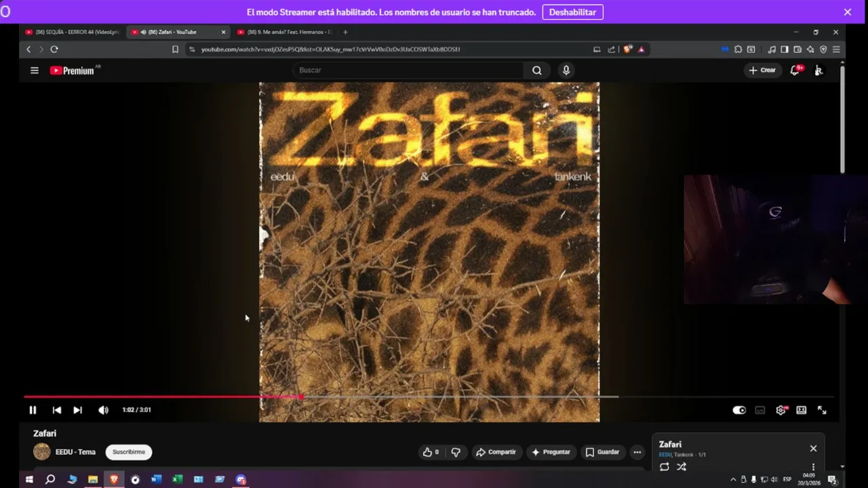This screenshot has height=488, width=868.
Task: Show hidden system tray icons
Action: tap(733, 479)
